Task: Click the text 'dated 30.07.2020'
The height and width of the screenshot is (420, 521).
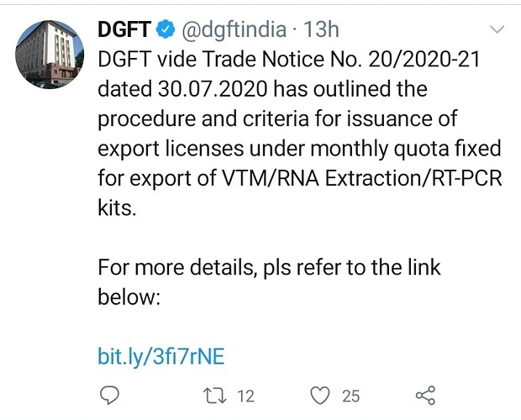Action: point(182,89)
